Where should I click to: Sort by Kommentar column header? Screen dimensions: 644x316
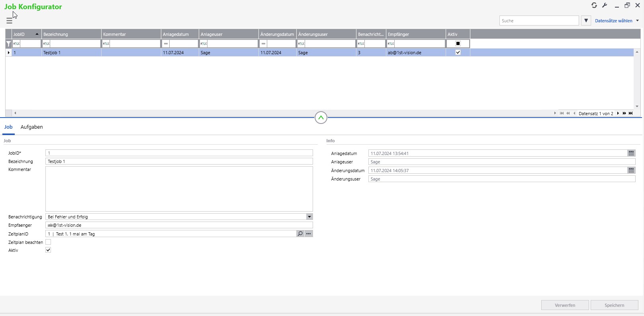coord(131,34)
